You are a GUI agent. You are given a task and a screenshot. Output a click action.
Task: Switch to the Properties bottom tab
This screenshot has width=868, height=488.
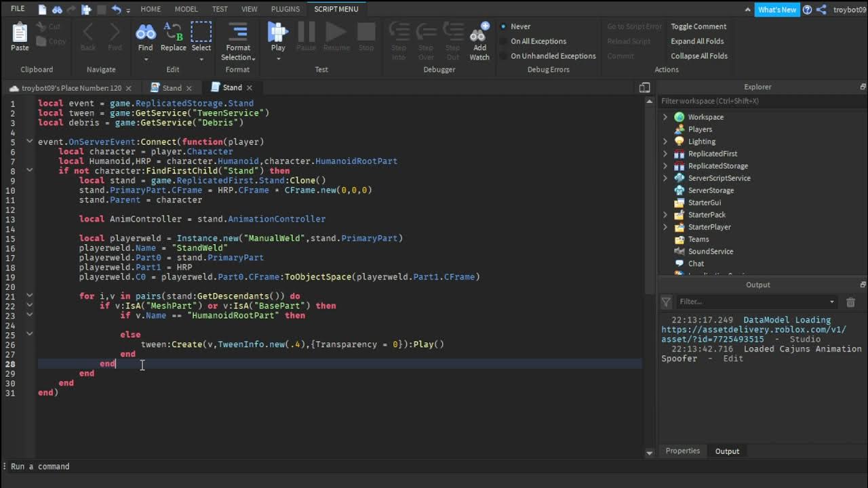click(x=682, y=451)
